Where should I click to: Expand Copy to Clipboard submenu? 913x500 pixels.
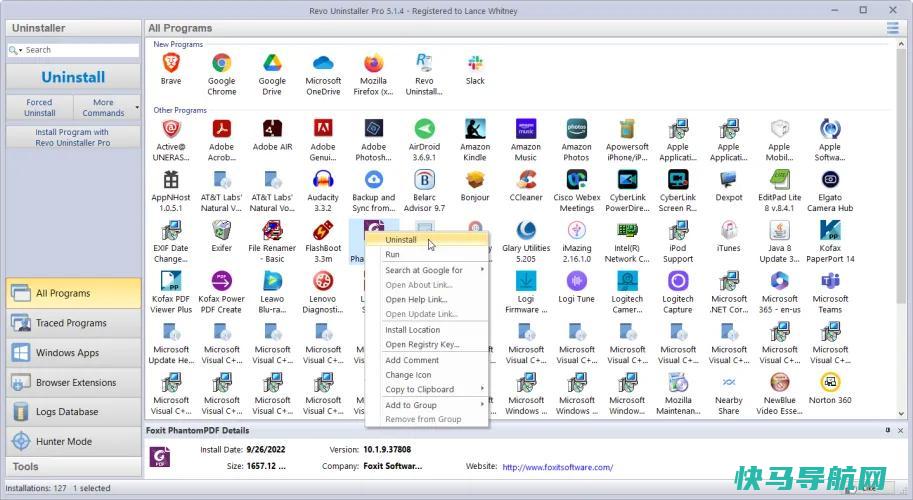click(x=427, y=389)
